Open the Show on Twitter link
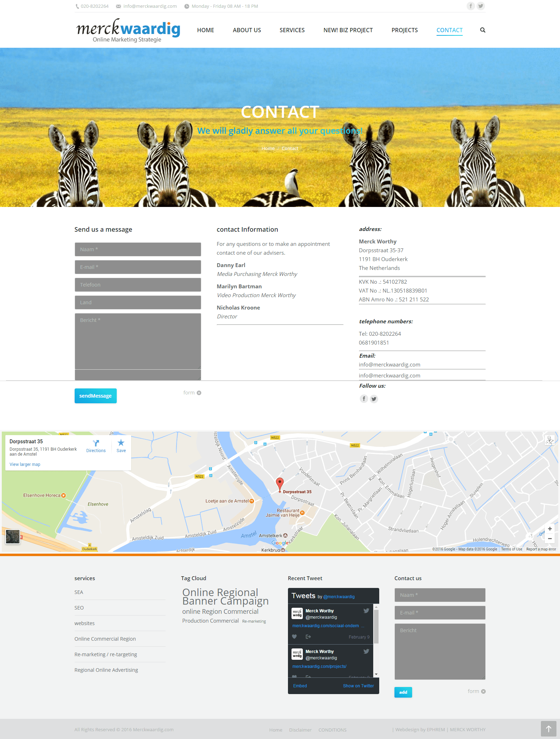The height and width of the screenshot is (739, 560). 358,686
